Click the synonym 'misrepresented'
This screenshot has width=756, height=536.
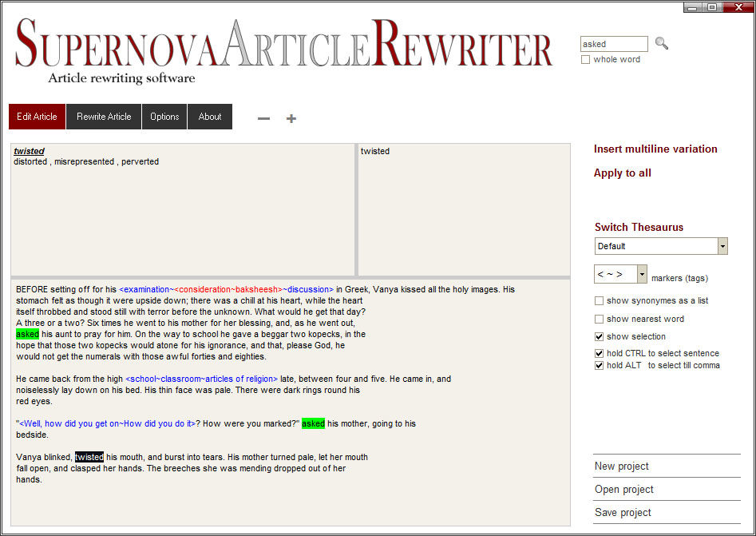click(85, 161)
